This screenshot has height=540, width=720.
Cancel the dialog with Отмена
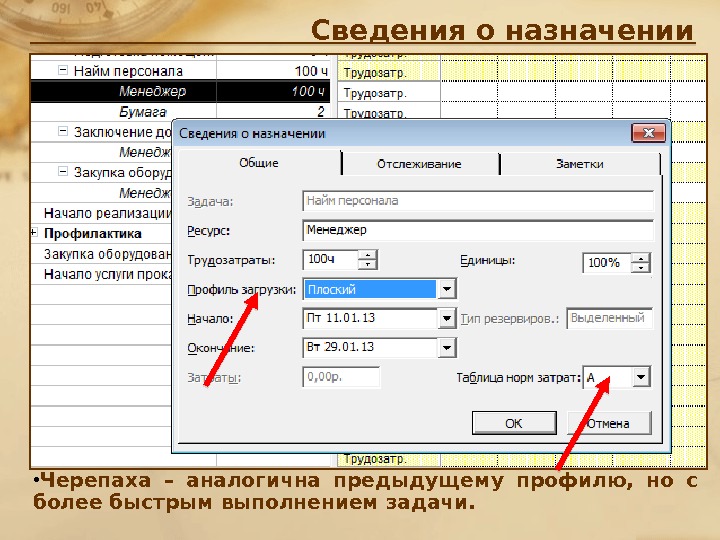(609, 423)
